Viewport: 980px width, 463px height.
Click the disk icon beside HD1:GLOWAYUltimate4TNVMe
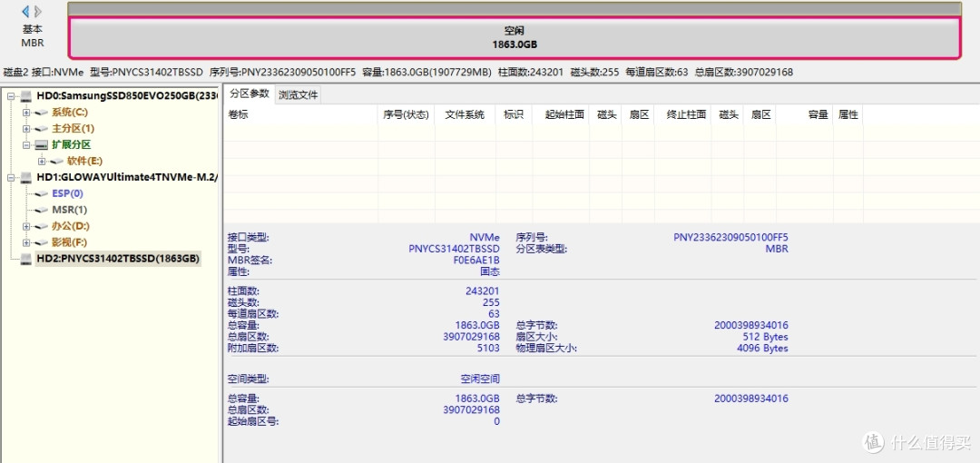coord(26,178)
